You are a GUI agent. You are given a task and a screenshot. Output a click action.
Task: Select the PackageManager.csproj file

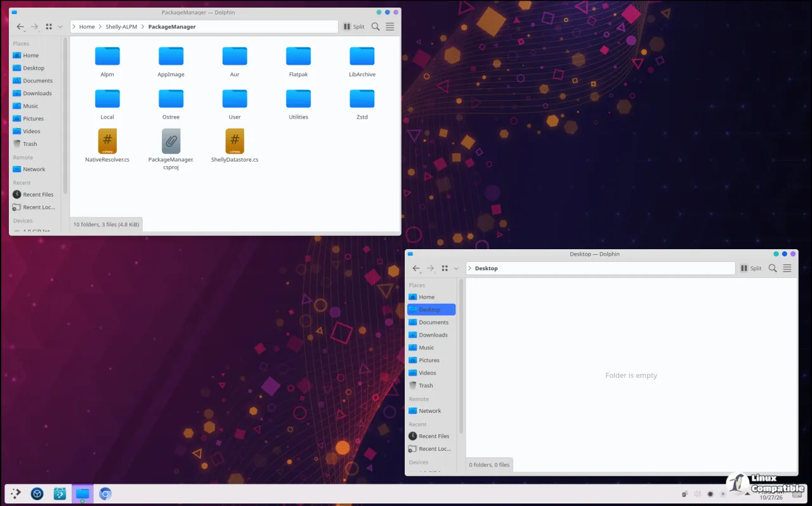171,150
